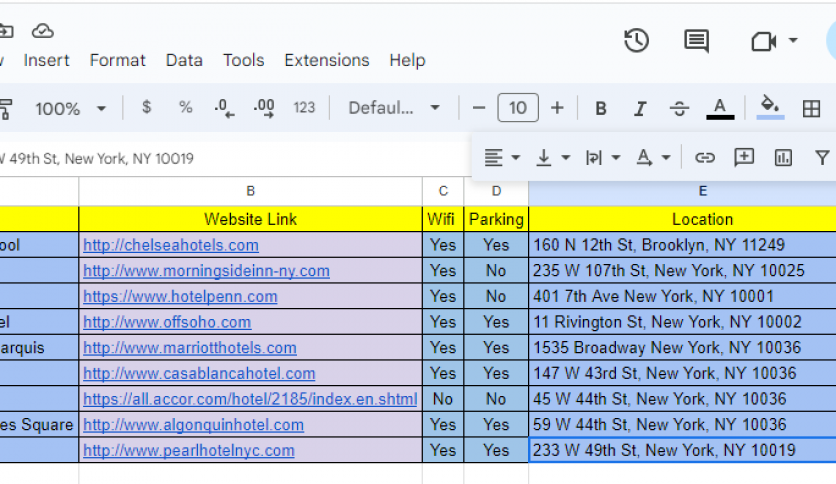
Task: Click the insert comment icon
Action: click(x=744, y=157)
